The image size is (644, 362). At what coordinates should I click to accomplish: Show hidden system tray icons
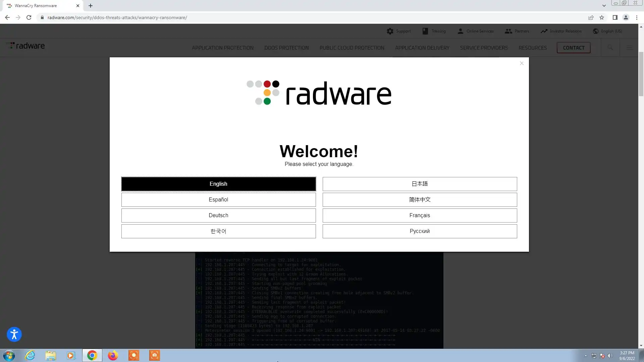coord(586,356)
